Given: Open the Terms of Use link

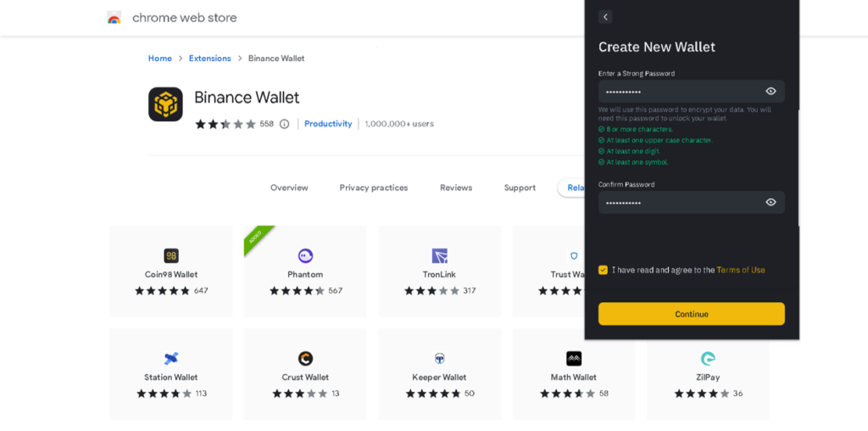Looking at the screenshot, I should (x=741, y=270).
